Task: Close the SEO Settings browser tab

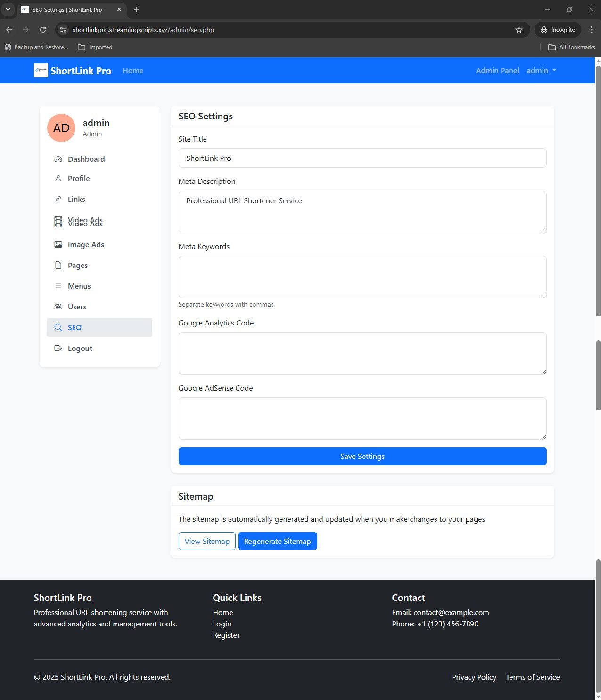Action: 119,9
